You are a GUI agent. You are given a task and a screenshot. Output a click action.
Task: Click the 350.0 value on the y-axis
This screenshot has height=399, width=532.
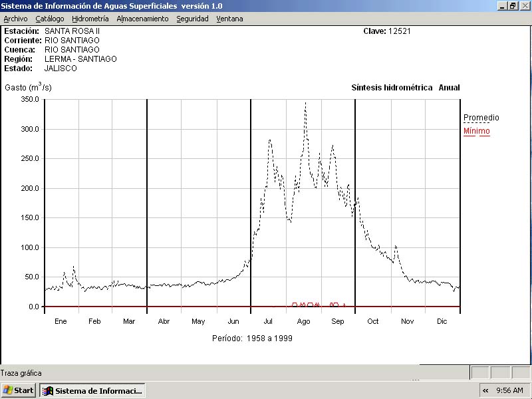coord(31,99)
